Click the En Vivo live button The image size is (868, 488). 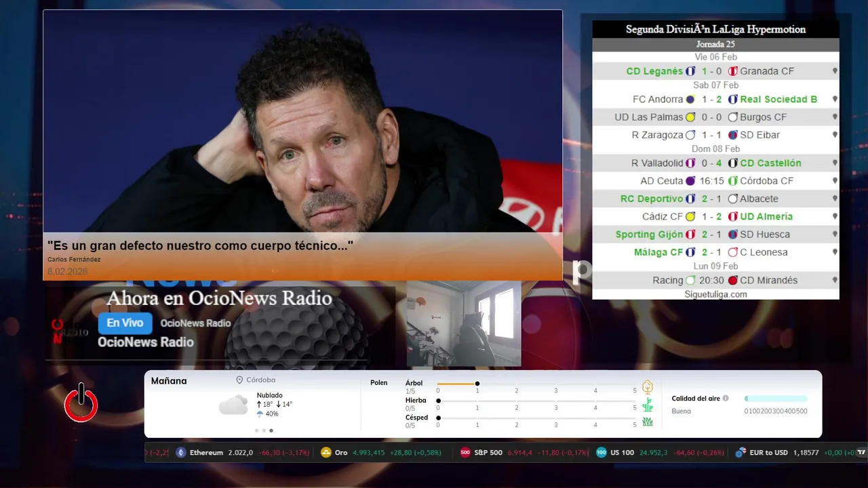[x=125, y=323]
